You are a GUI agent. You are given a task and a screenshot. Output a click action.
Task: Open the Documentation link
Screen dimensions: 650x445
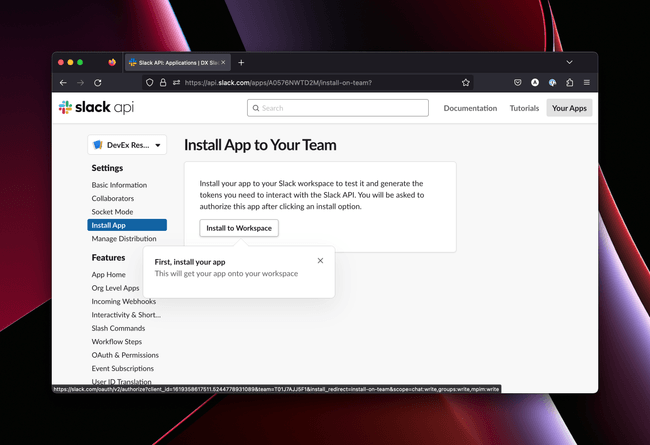470,108
